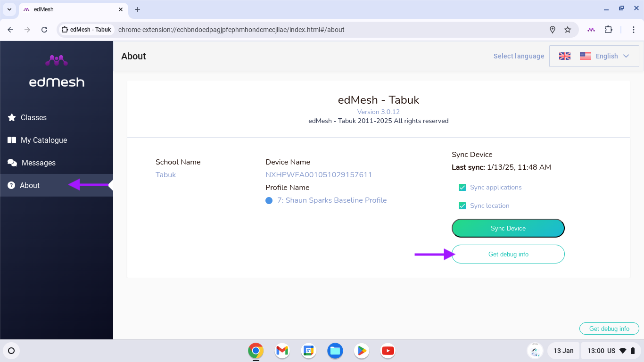The width and height of the screenshot is (644, 362).
Task: Select the About sidebar item
Action: [57, 185]
